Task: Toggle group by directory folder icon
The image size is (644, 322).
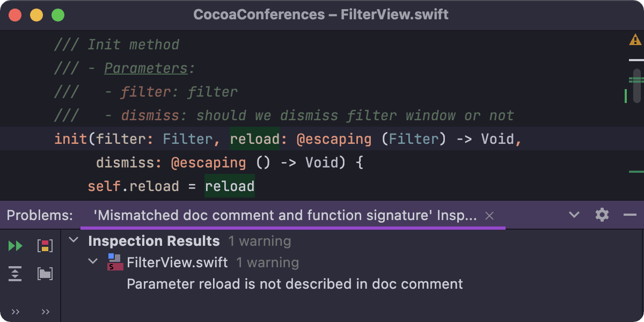Action: pos(45,274)
